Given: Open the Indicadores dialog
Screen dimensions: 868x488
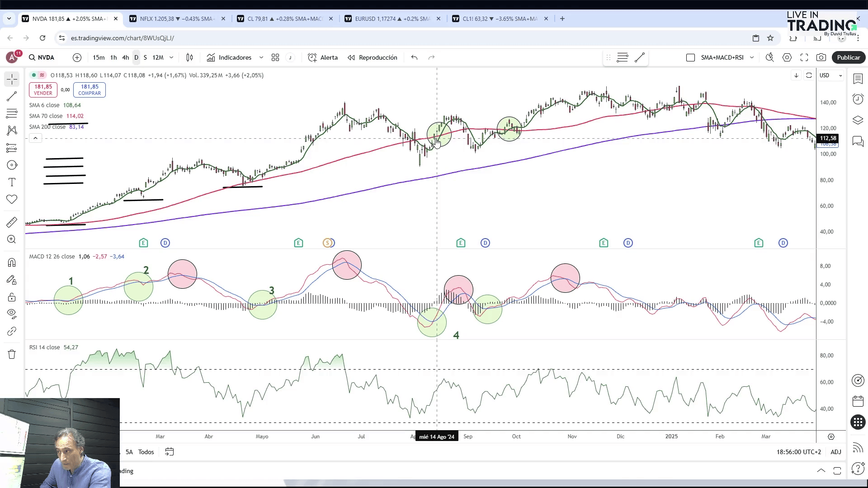Looking at the screenshot, I should point(229,57).
